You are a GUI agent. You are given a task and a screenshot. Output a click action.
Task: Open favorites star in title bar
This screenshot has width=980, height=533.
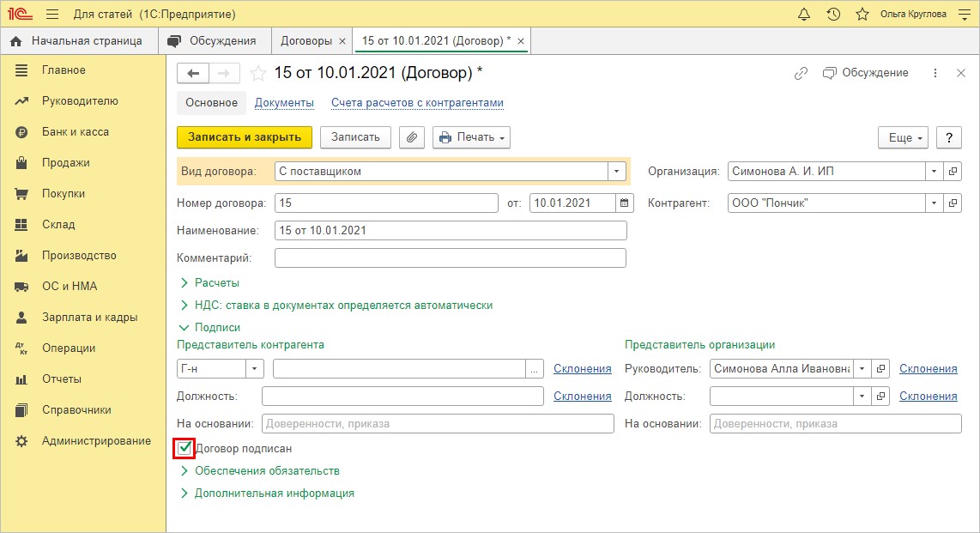(862, 14)
